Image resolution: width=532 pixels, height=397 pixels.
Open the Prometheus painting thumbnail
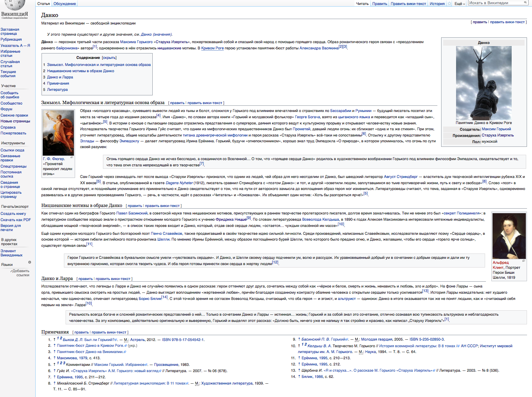tap(58, 133)
